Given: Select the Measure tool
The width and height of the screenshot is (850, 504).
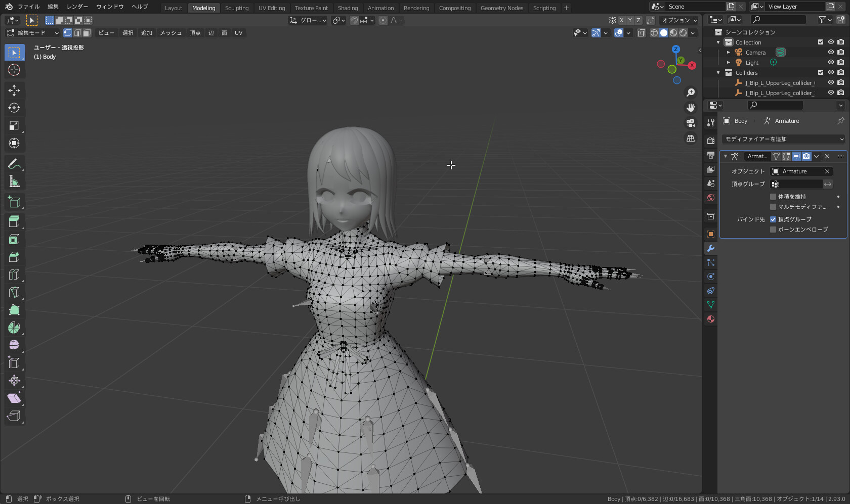Looking at the screenshot, I should [14, 181].
